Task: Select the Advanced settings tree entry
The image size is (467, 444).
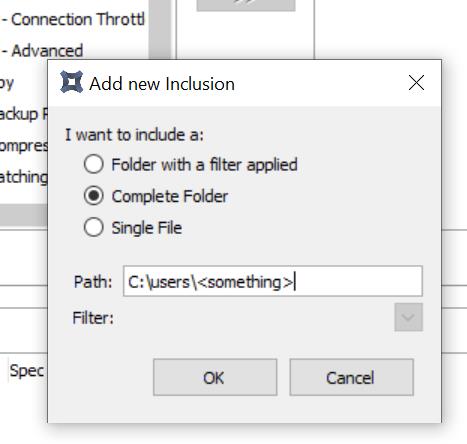Action: click(x=42, y=51)
